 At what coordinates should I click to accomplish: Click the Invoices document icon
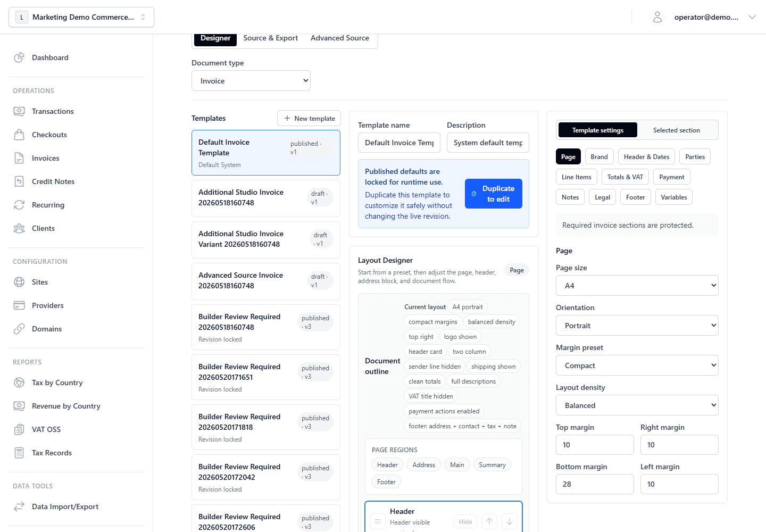(19, 158)
